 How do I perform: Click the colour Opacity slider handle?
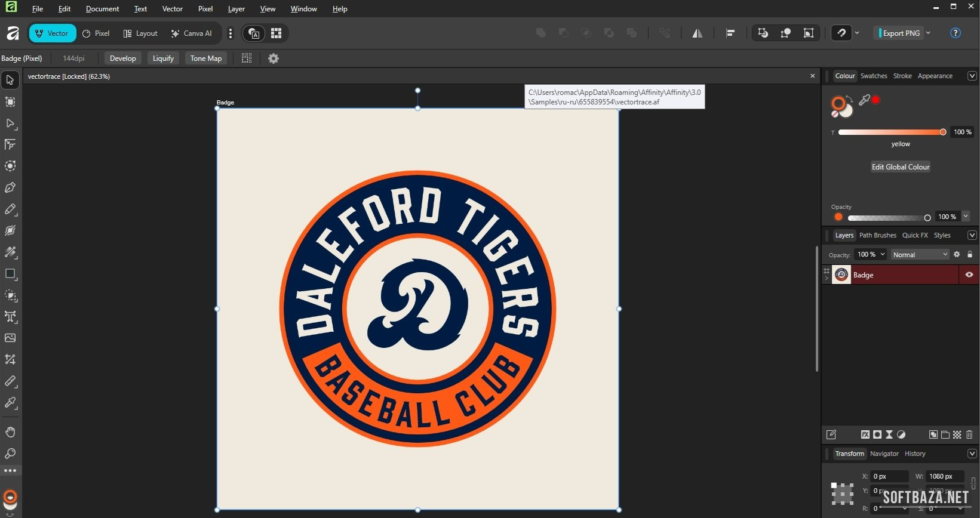point(927,218)
